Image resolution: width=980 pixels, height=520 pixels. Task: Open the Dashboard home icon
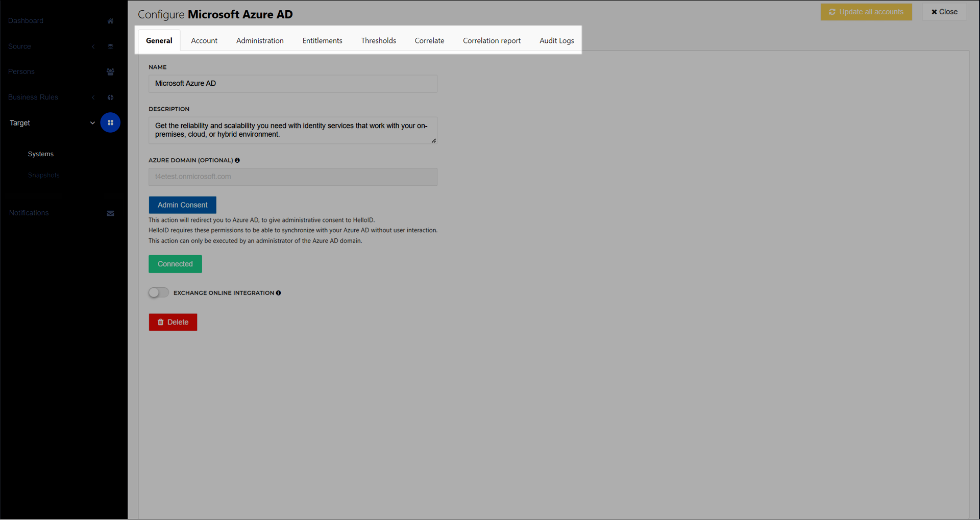pyautogui.click(x=110, y=21)
